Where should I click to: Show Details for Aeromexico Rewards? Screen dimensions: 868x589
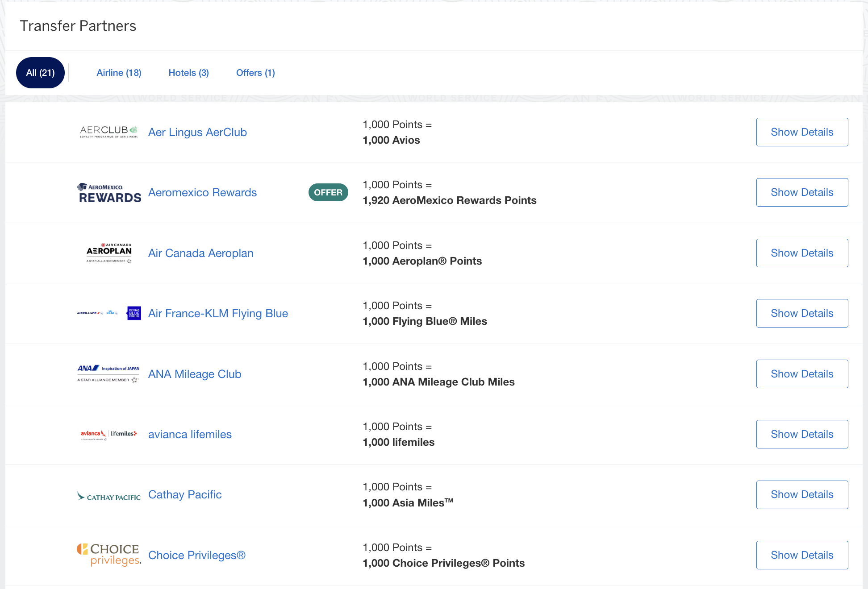[x=801, y=192]
